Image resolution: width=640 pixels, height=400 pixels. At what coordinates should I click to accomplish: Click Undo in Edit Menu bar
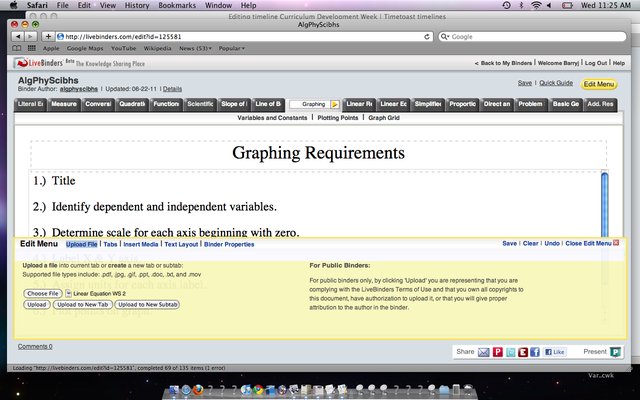coord(552,243)
